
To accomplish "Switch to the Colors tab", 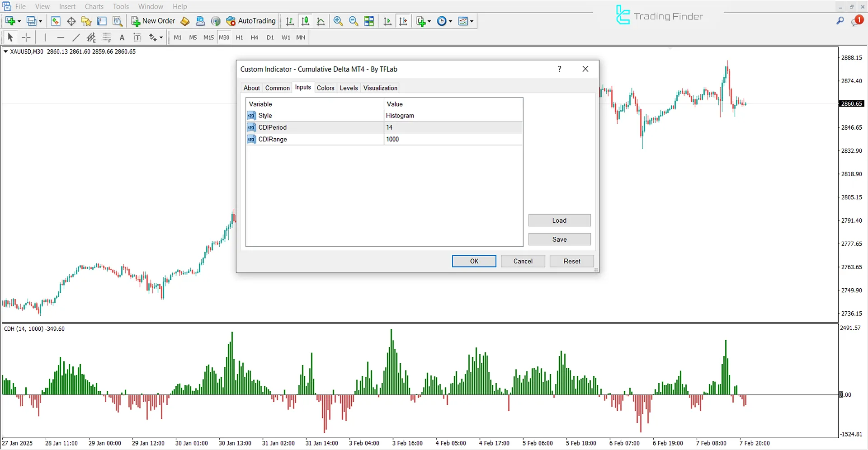I will coord(325,88).
